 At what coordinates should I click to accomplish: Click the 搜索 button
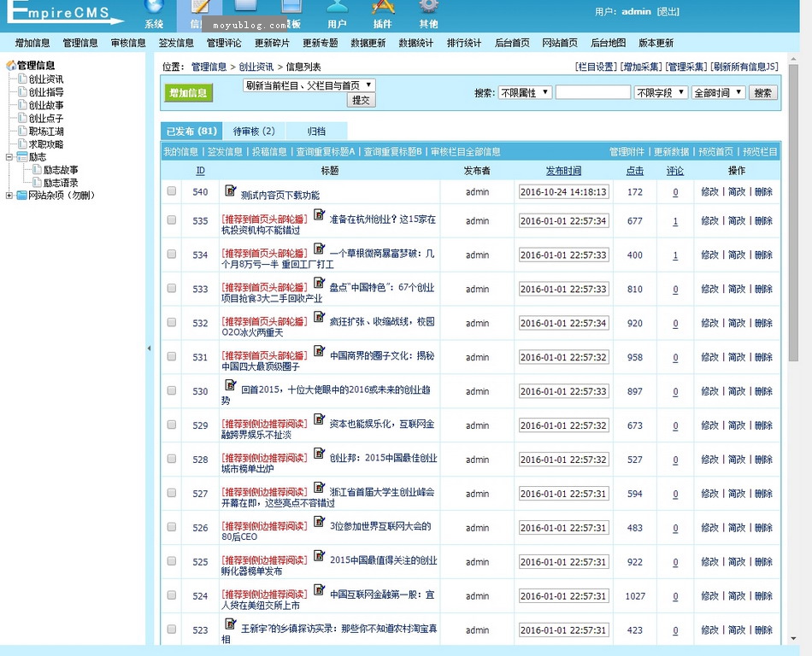[762, 92]
